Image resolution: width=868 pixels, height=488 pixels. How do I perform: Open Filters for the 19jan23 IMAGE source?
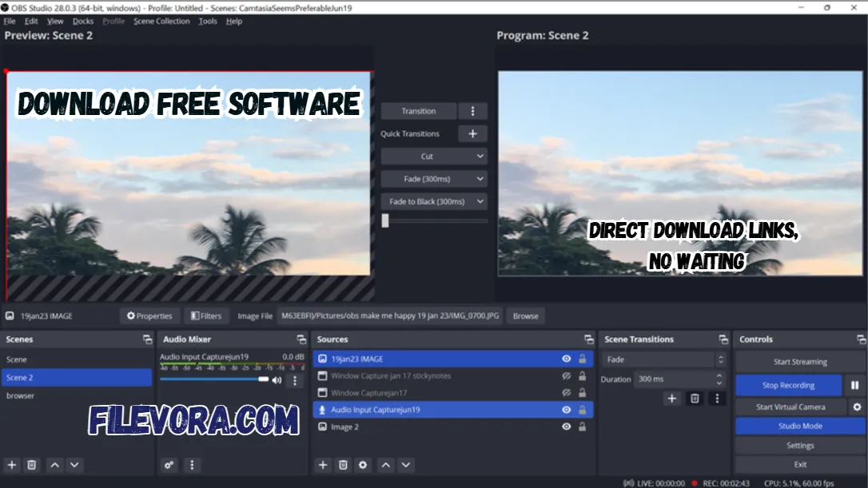tap(206, 315)
